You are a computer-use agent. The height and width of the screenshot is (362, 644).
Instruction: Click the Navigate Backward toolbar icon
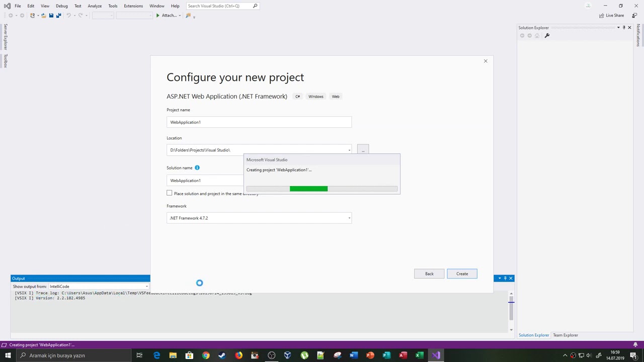click(x=11, y=16)
